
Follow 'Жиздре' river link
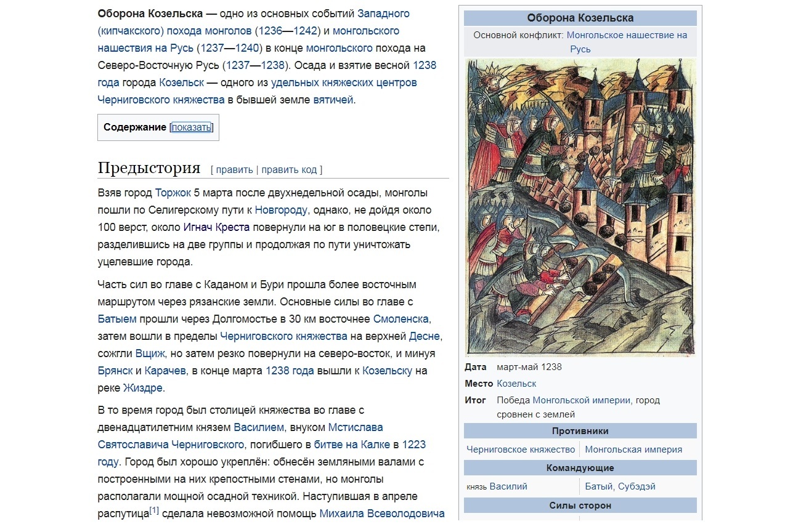pos(143,388)
